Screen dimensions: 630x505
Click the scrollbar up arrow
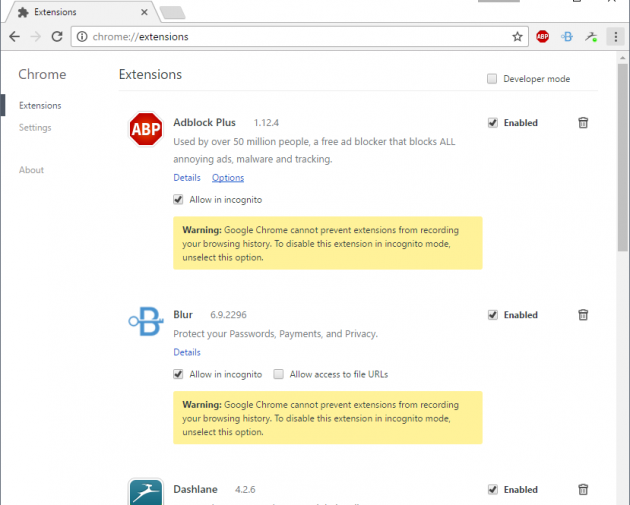(x=622, y=58)
